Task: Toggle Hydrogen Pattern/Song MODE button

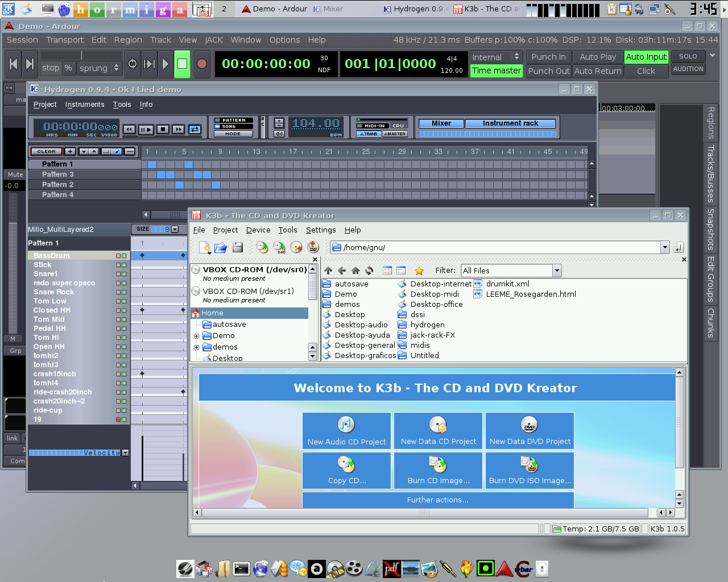Action: tap(233, 134)
